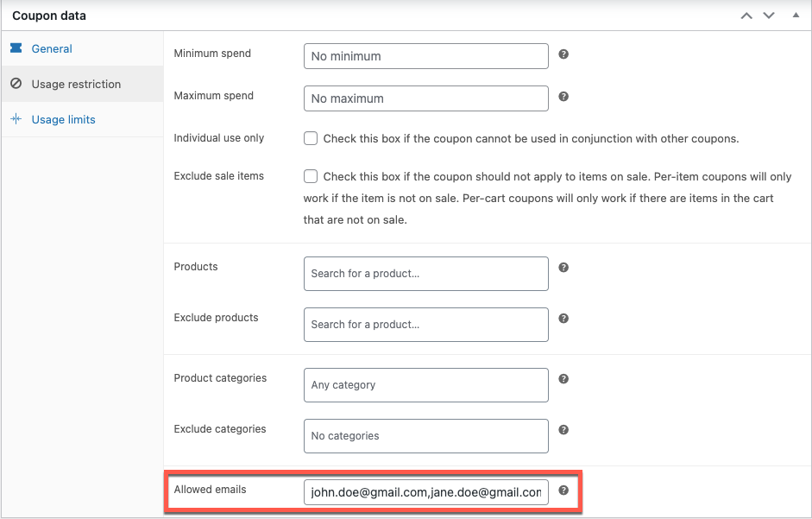
Task: Focus the Maximum spend field
Action: pyautogui.click(x=425, y=98)
